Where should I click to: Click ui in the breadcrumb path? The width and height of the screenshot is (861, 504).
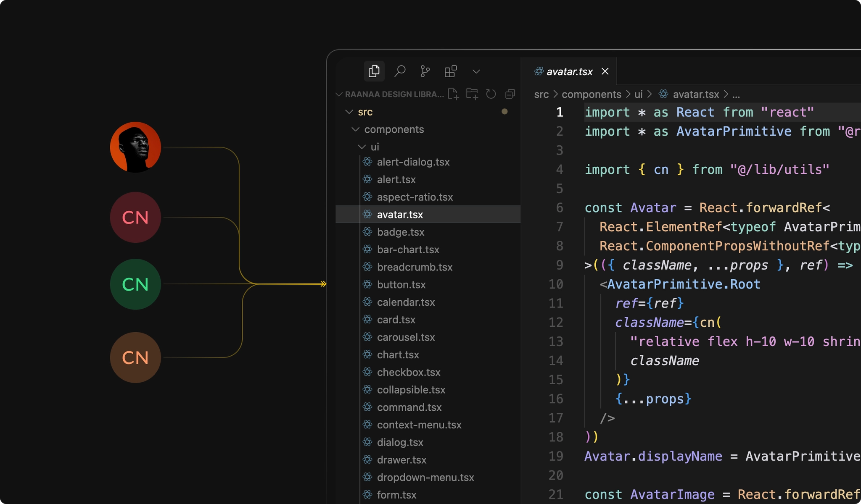click(638, 94)
